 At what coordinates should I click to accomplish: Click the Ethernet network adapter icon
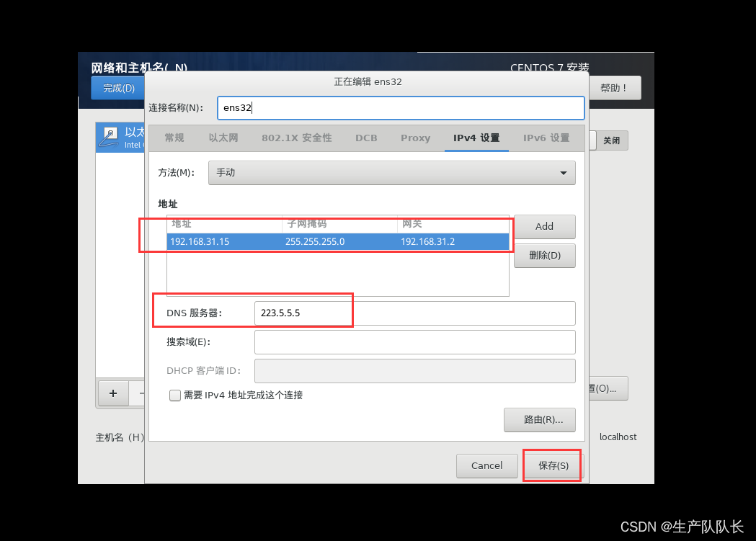109,137
